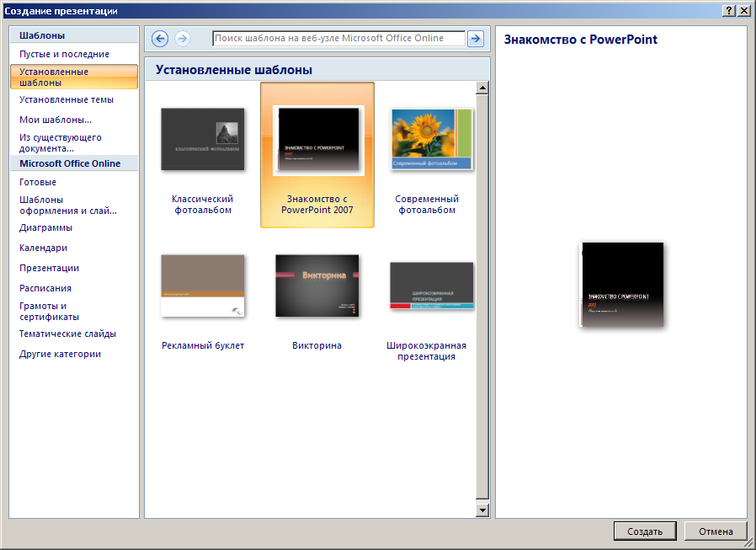Click the Отмена button

(716, 531)
